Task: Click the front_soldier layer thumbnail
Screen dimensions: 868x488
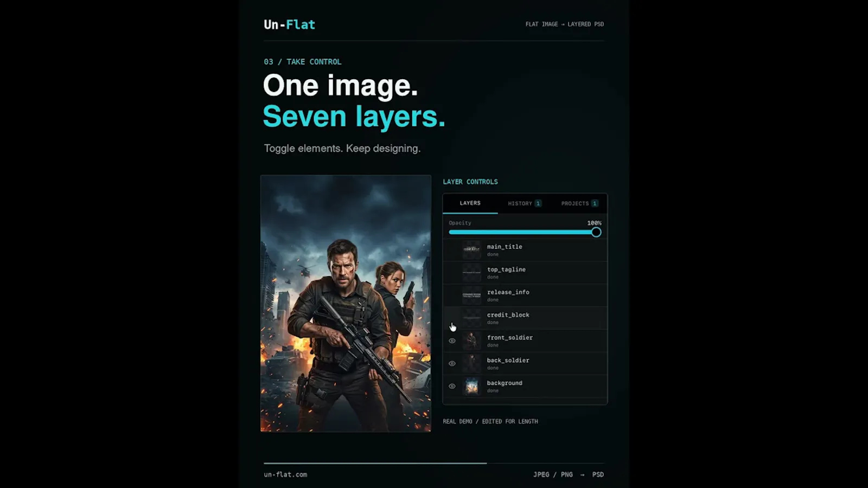Action: coord(471,341)
